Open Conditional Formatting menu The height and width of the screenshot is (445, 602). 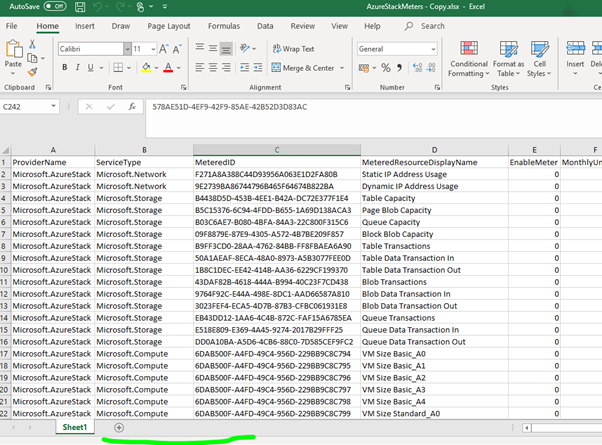coord(469,59)
